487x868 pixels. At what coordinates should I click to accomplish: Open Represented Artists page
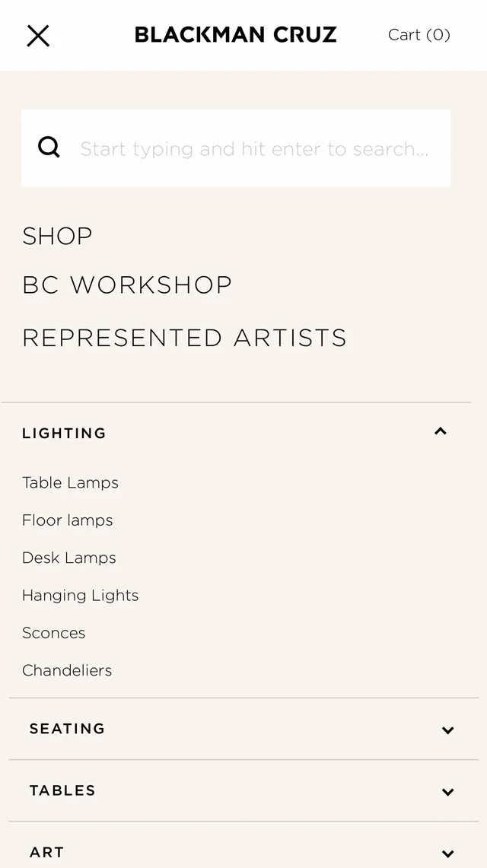184,338
